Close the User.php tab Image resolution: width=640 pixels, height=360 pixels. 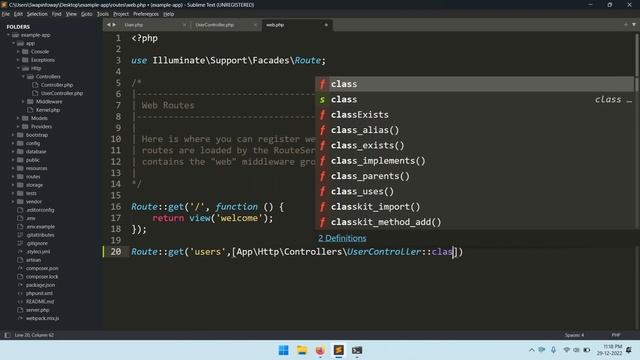[x=184, y=25]
